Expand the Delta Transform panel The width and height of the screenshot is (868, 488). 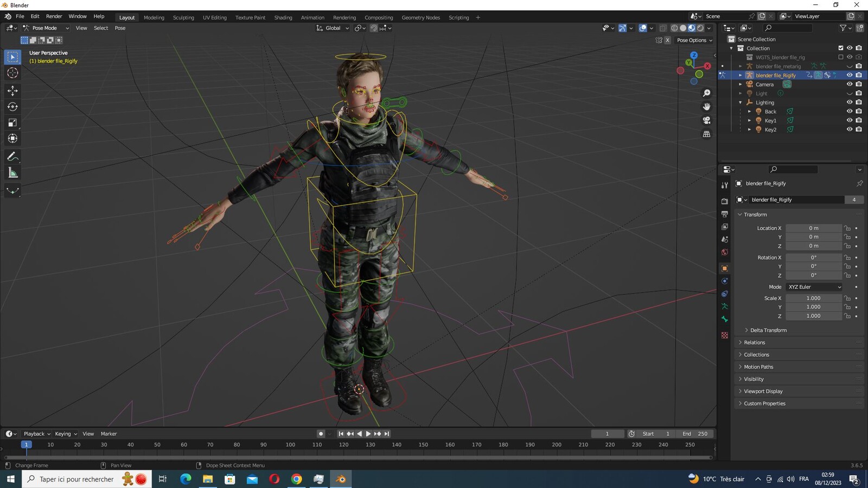tap(768, 330)
